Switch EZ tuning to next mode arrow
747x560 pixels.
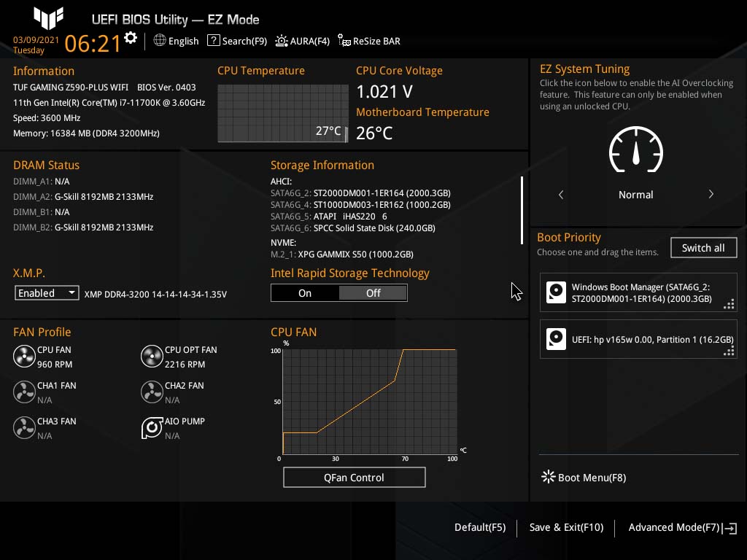click(711, 194)
